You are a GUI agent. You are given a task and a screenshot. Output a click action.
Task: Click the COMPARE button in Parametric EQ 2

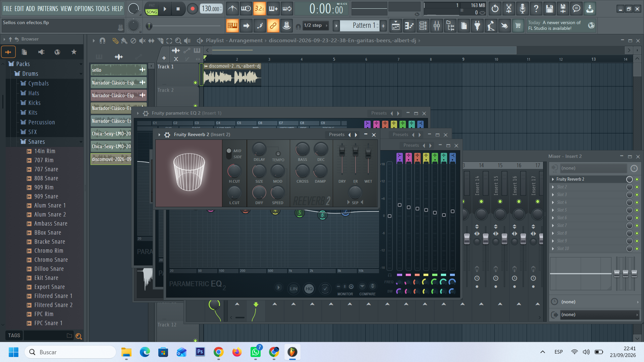(367, 294)
